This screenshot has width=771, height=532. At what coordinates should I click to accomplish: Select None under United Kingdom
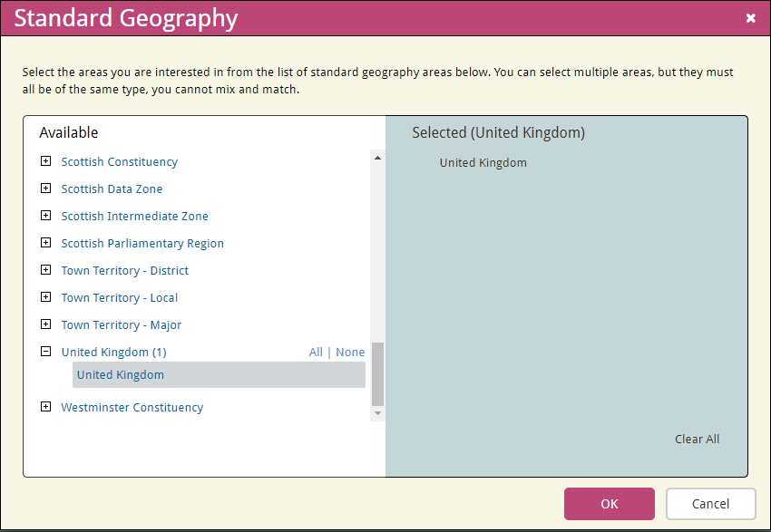[x=350, y=353]
